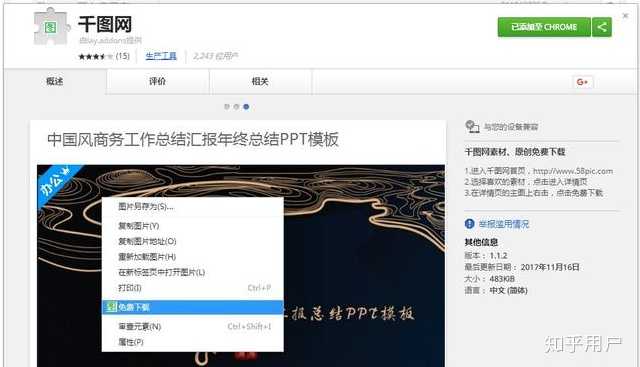Click the 千图网素材、原创免费下载 heading
The width and height of the screenshot is (640, 367).
(x=515, y=152)
